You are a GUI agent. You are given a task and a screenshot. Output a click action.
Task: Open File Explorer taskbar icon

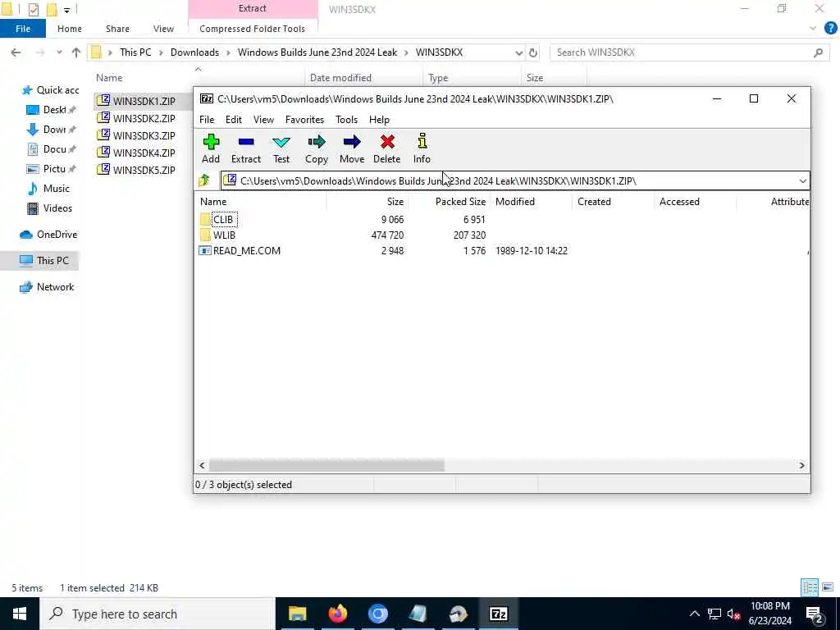click(x=297, y=614)
